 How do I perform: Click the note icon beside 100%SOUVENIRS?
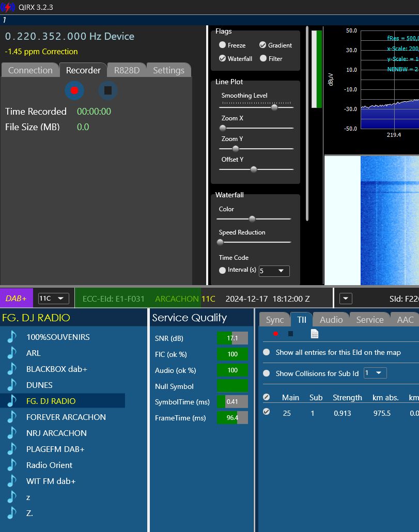(x=12, y=337)
